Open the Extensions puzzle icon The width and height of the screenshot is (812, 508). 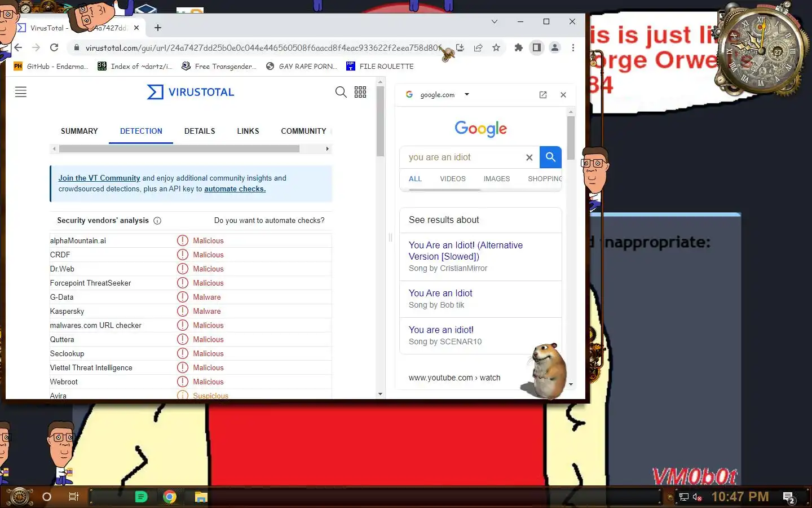click(x=519, y=47)
